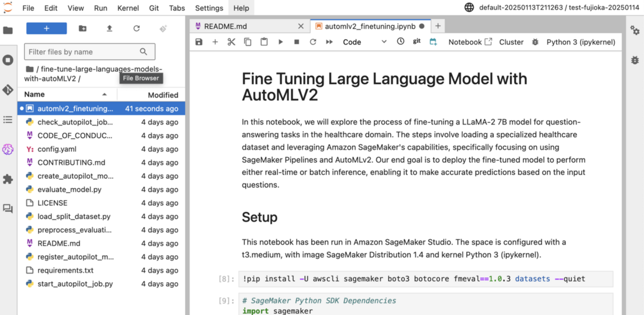
Task: Open the property inspector gears icon
Action: [635, 30]
